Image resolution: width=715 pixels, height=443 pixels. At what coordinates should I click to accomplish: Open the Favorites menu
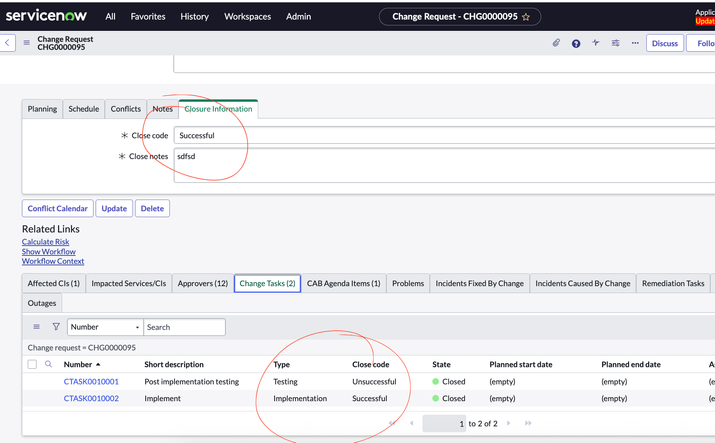[x=148, y=17]
